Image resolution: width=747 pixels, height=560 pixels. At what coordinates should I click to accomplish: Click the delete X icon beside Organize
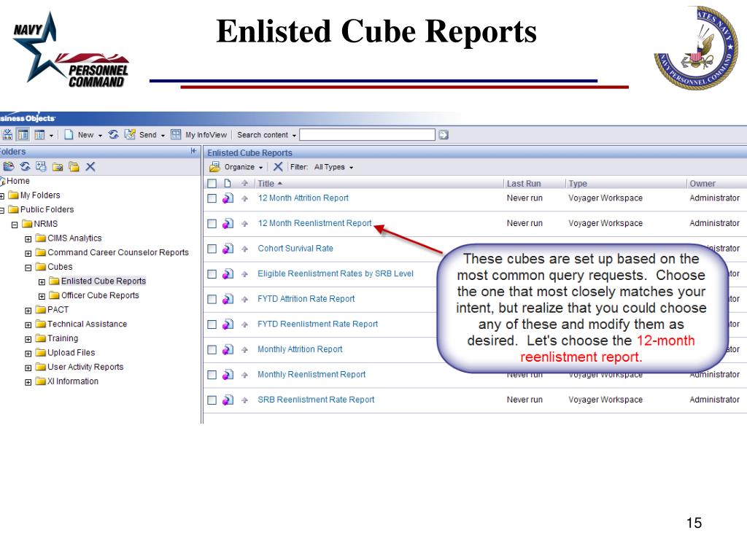pyautogui.click(x=278, y=167)
